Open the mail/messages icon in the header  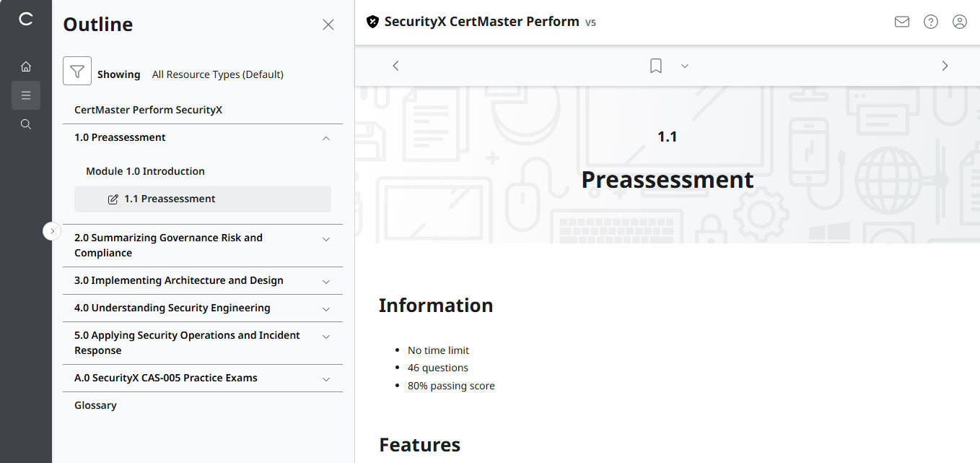point(901,22)
